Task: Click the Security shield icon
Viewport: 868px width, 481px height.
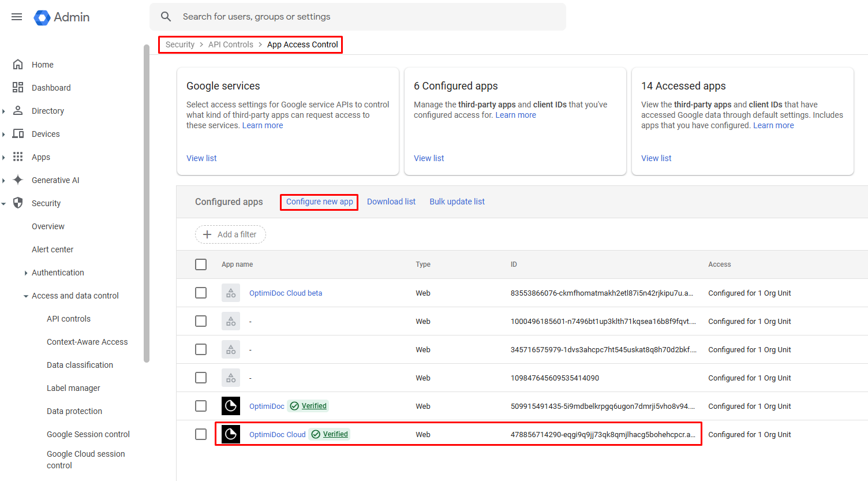Action: pyautogui.click(x=18, y=203)
